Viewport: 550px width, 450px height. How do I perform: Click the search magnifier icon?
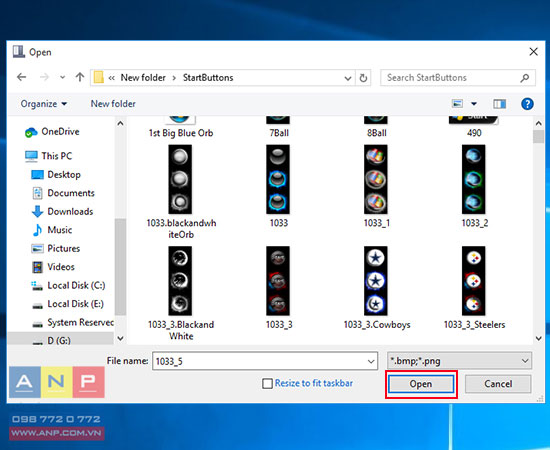(x=525, y=78)
